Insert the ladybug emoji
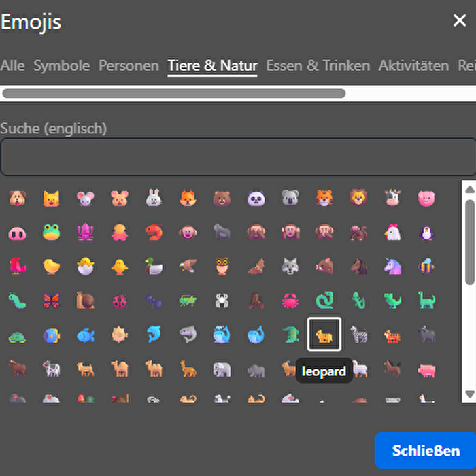 coord(120,301)
